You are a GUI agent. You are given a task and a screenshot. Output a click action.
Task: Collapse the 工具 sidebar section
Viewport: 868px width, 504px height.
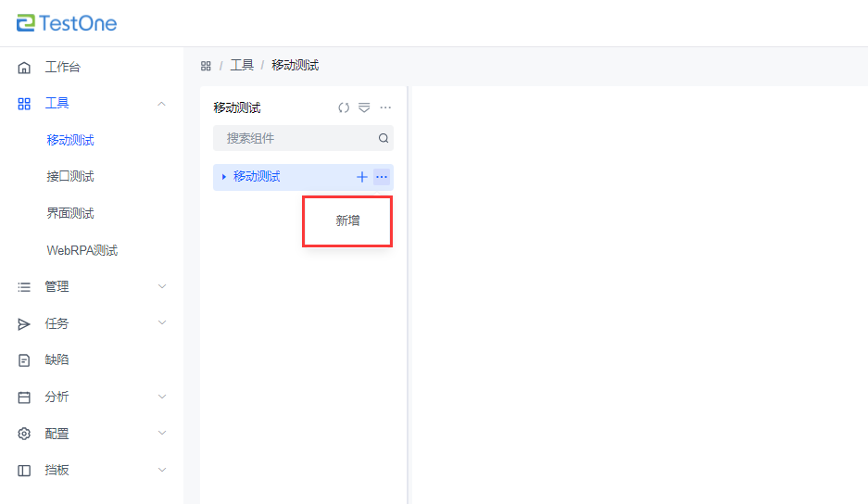pyautogui.click(x=162, y=104)
